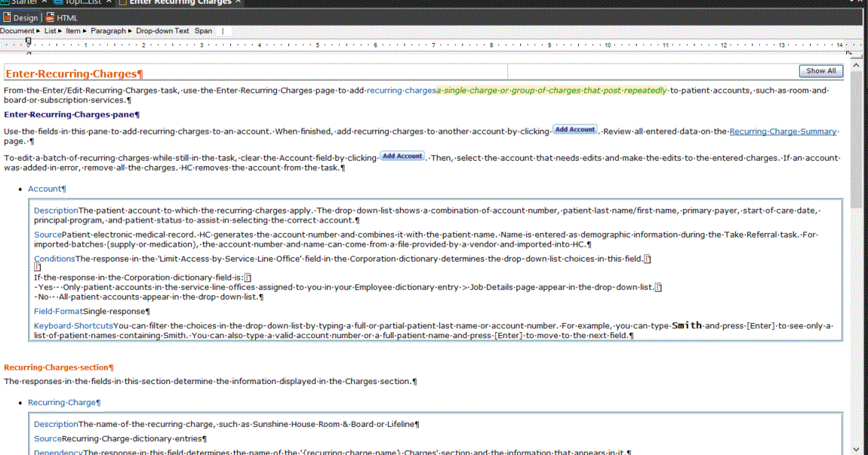Screen dimensions: 868x455
Task: Click scrollbar down arrow
Action: tap(857, 449)
